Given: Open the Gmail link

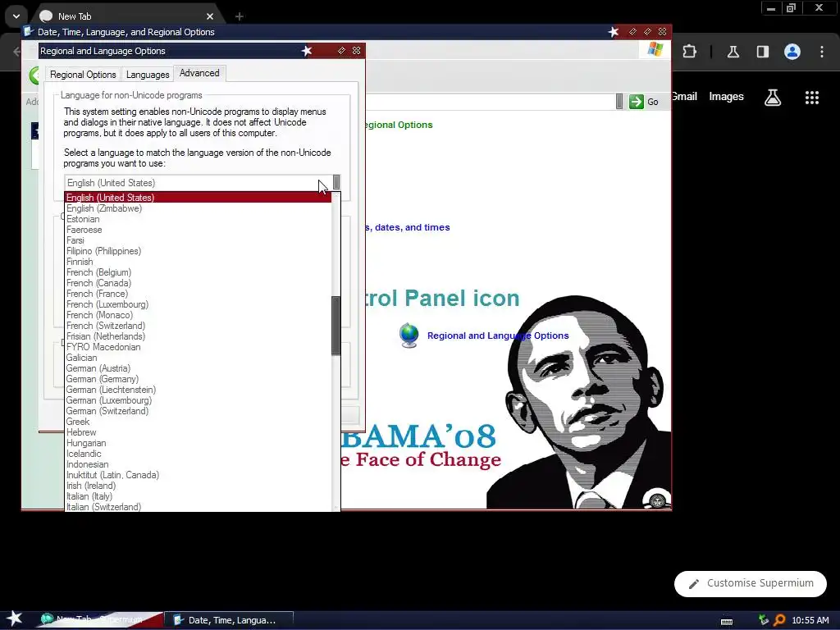Looking at the screenshot, I should point(684,97).
